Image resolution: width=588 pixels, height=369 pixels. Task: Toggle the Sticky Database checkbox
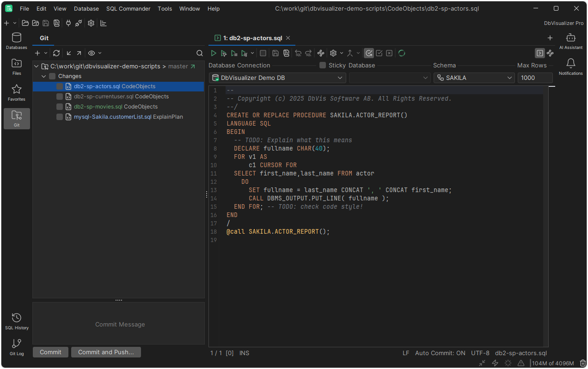tap(323, 65)
